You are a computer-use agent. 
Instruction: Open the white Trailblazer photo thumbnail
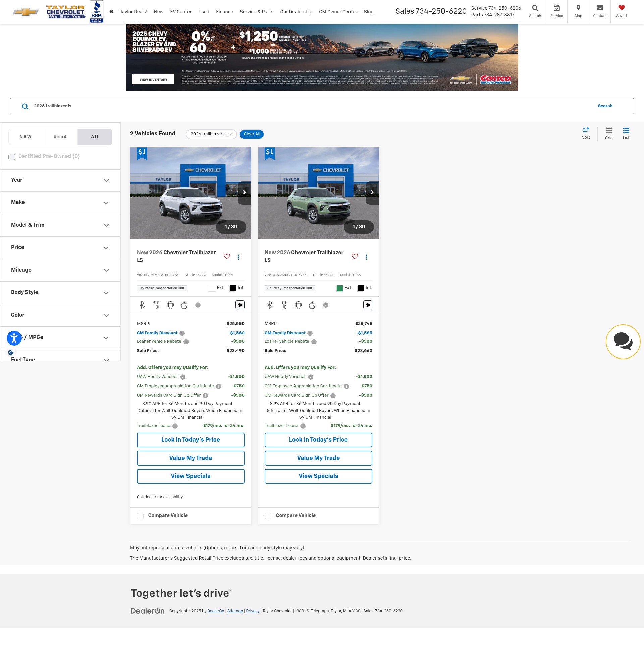point(190,193)
